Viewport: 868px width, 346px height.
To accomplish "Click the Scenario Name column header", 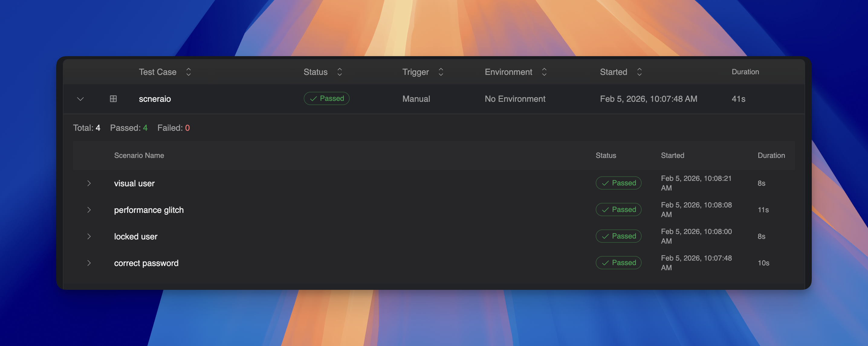I will click(139, 155).
